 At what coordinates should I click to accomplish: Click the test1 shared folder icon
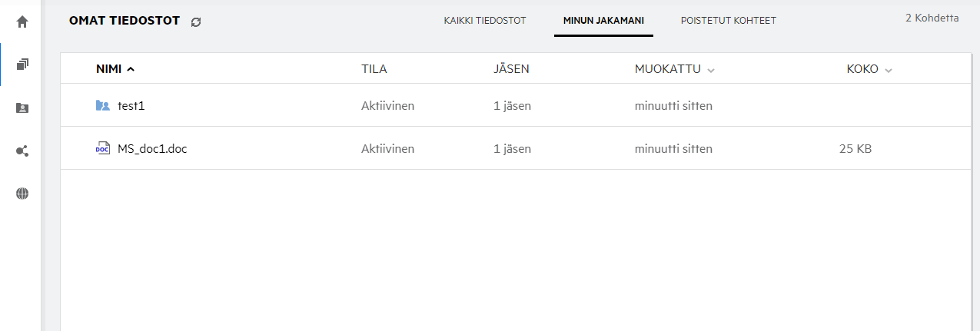[103, 106]
